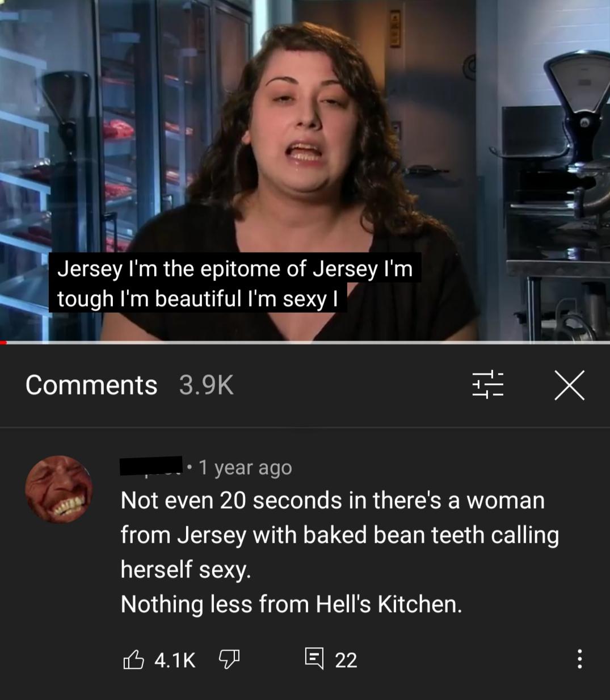The height and width of the screenshot is (700, 610).
Task: Tap the grey unplayed portion of progress bar
Action: (309, 342)
